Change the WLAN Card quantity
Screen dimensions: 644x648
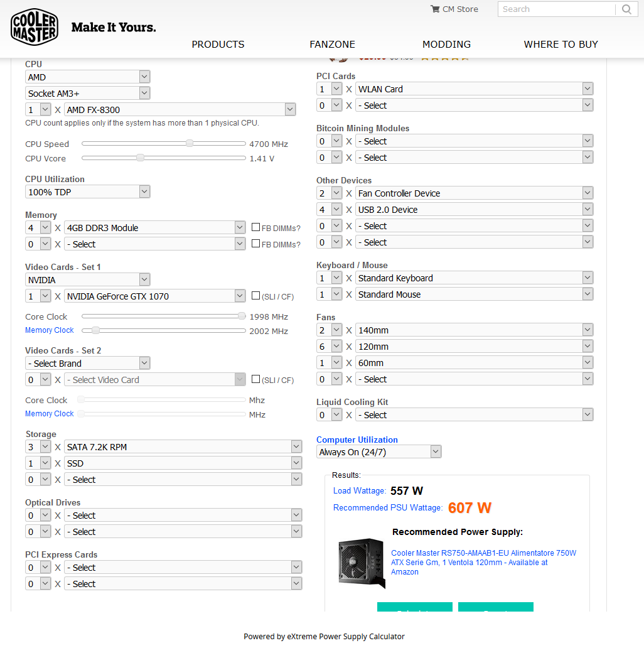330,89
